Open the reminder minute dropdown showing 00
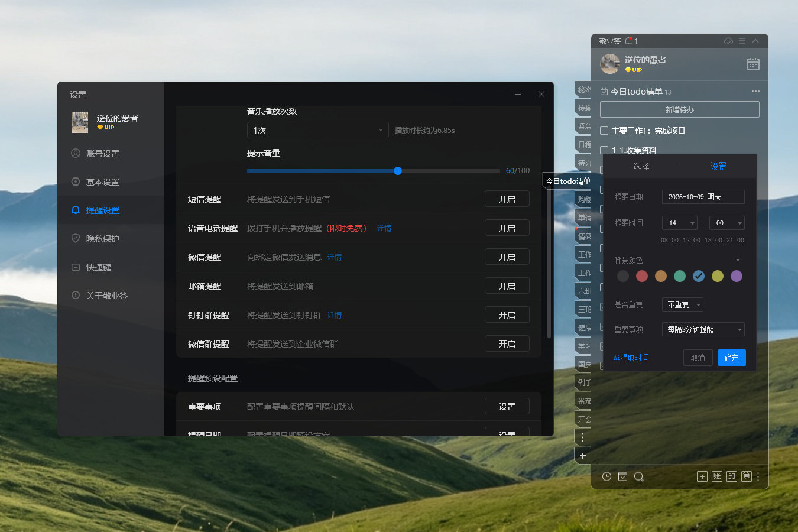Viewport: 798px width, 532px height. click(x=726, y=223)
